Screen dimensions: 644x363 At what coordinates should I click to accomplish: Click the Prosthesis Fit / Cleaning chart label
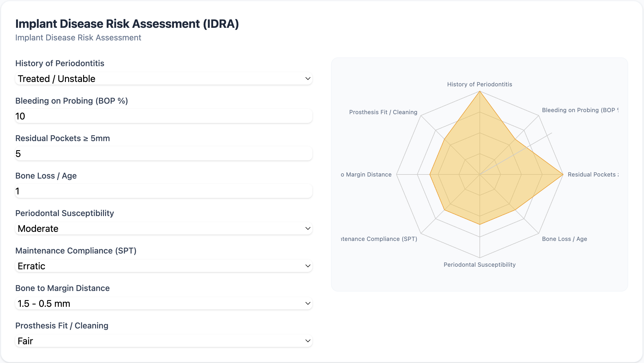coord(383,112)
